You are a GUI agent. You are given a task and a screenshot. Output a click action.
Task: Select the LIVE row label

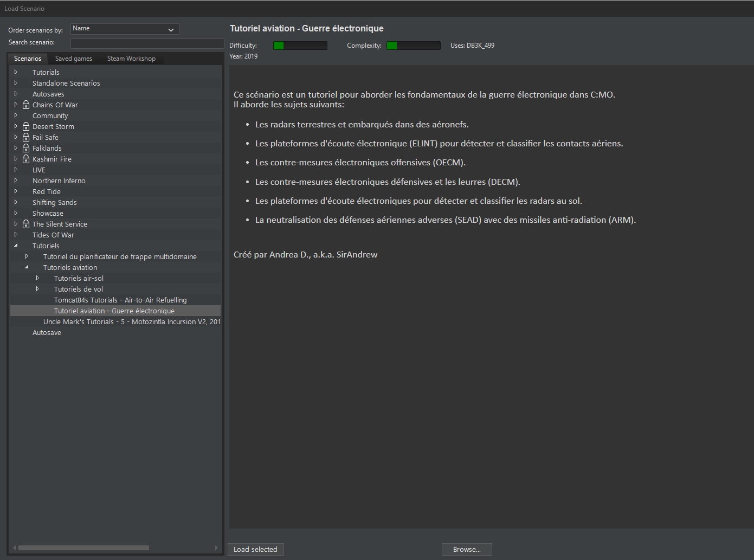[38, 170]
